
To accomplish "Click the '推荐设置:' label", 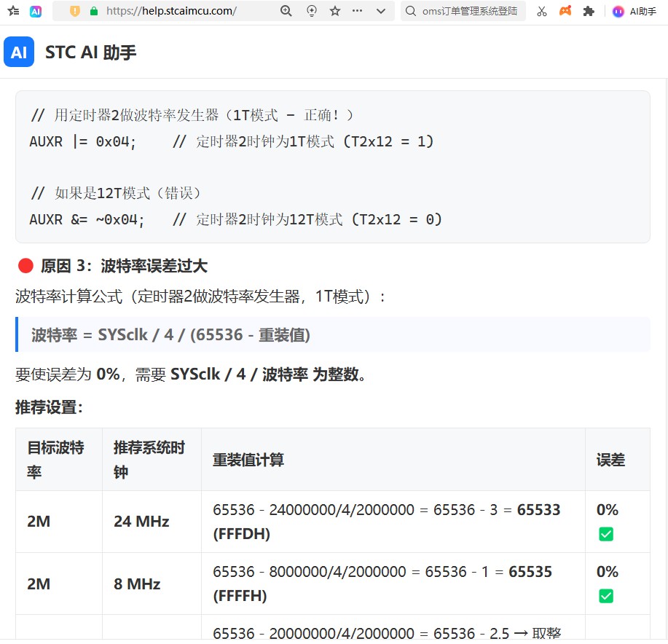I will coord(49,407).
